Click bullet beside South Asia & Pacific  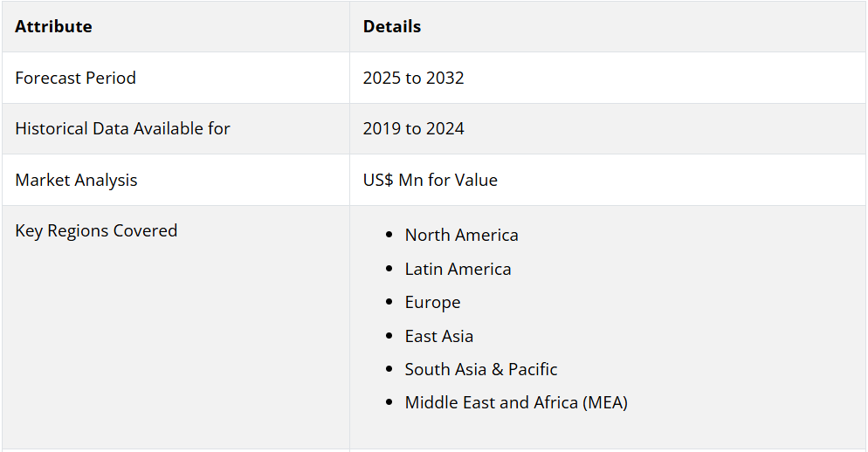click(389, 369)
